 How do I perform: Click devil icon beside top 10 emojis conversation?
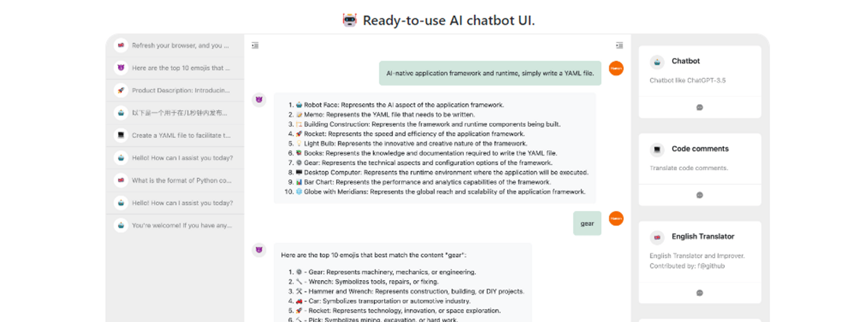click(121, 68)
